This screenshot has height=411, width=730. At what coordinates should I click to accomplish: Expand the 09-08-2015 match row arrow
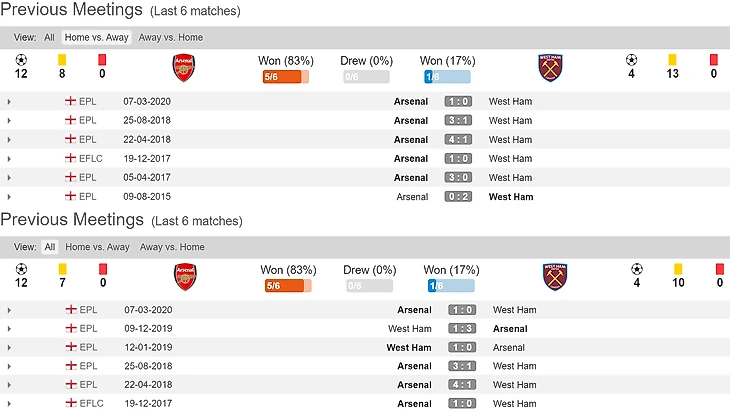coord(9,197)
